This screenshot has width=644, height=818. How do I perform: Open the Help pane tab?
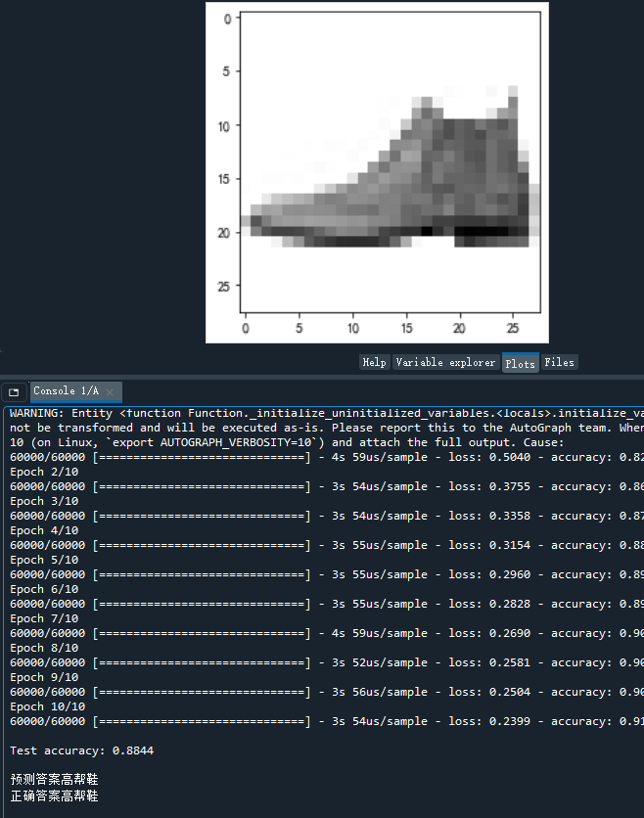[374, 362]
